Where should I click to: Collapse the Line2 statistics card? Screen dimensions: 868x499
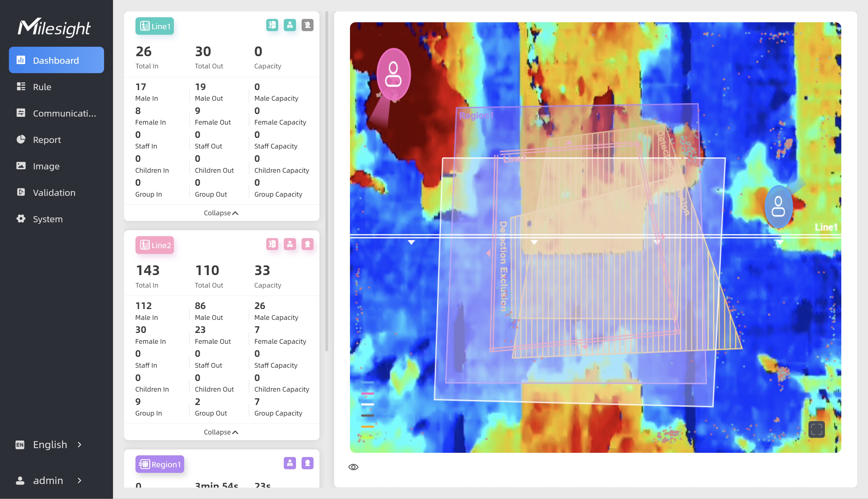(x=221, y=432)
